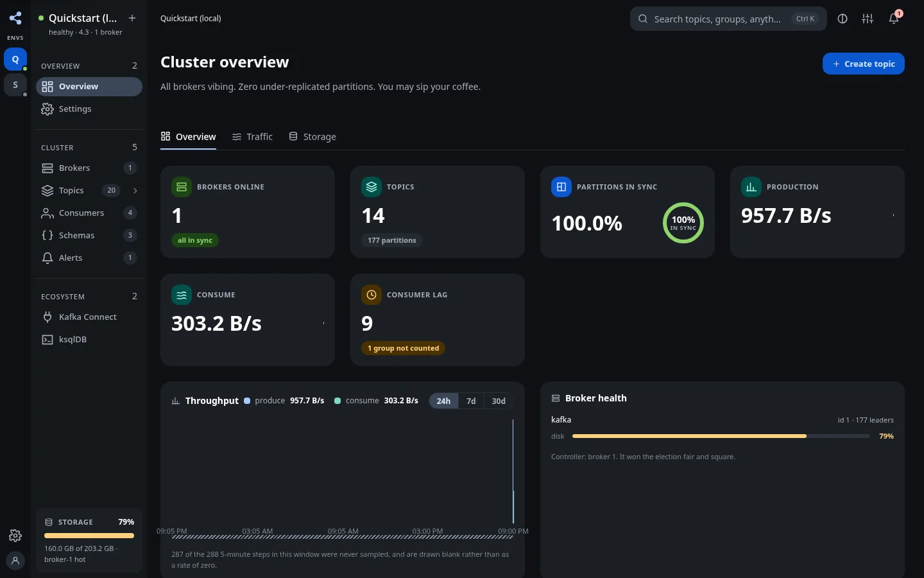
Task: Open global settings gear icon
Action: (x=15, y=536)
